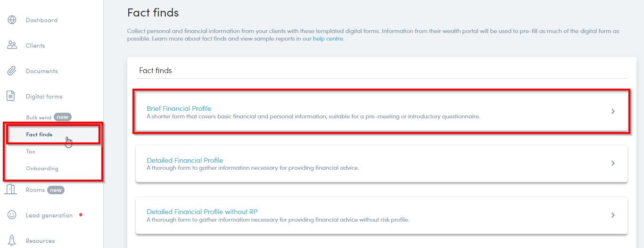
Task: Open the Tax submenu item
Action: click(x=31, y=151)
